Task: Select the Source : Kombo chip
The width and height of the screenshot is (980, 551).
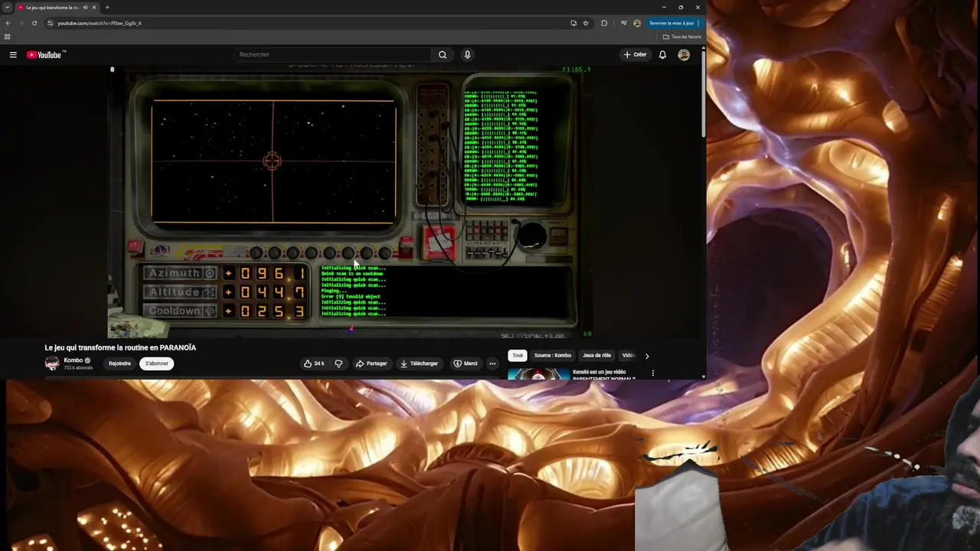Action: pyautogui.click(x=553, y=355)
